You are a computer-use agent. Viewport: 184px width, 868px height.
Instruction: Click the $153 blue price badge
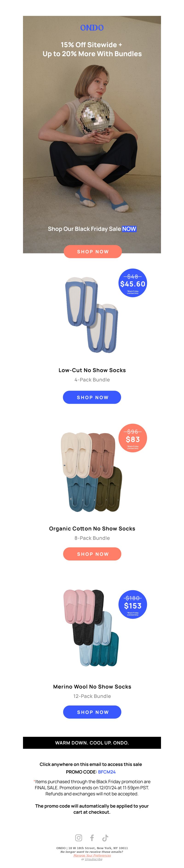(133, 604)
